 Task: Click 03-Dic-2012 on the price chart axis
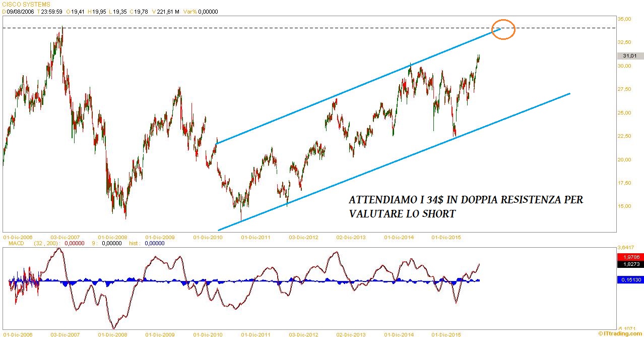304,237
